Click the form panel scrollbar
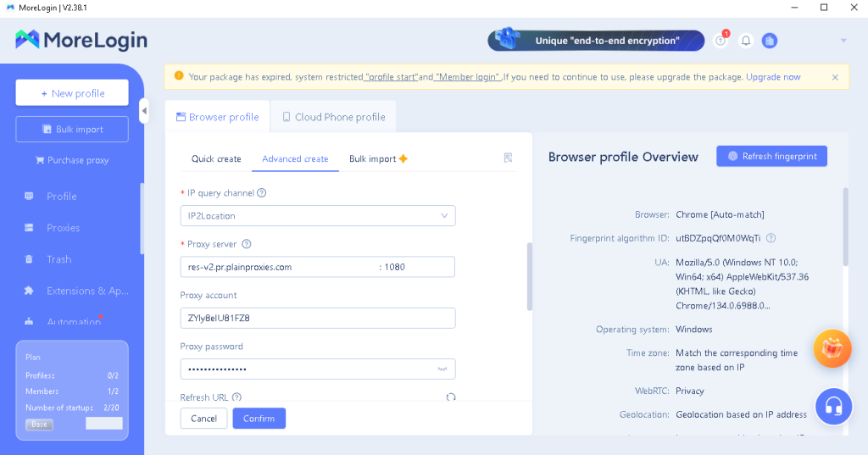Image resolution: width=868 pixels, height=455 pixels. point(529,277)
